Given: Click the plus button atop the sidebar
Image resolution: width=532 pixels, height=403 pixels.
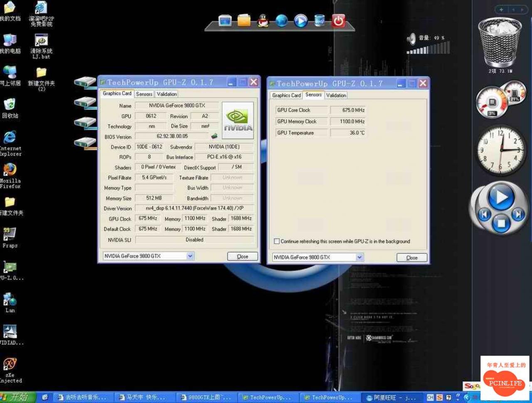Looking at the screenshot, I should point(501,9).
